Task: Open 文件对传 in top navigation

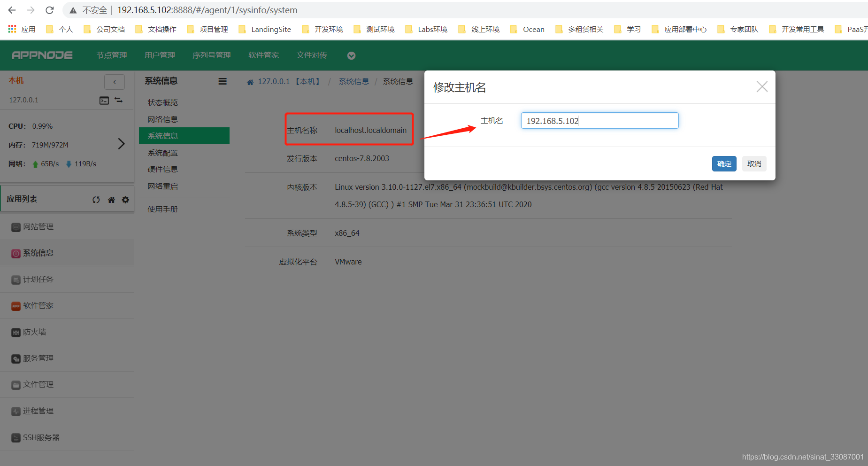Action: click(x=312, y=55)
